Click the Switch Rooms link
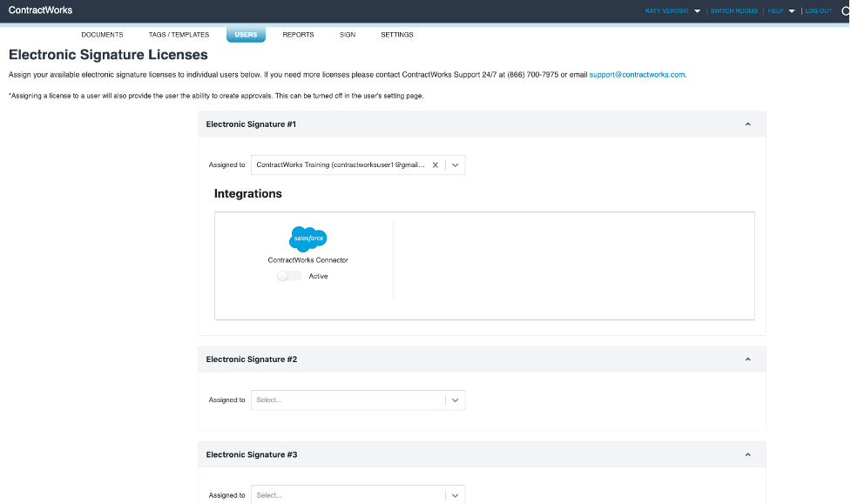This screenshot has width=851, height=504. pyautogui.click(x=733, y=10)
